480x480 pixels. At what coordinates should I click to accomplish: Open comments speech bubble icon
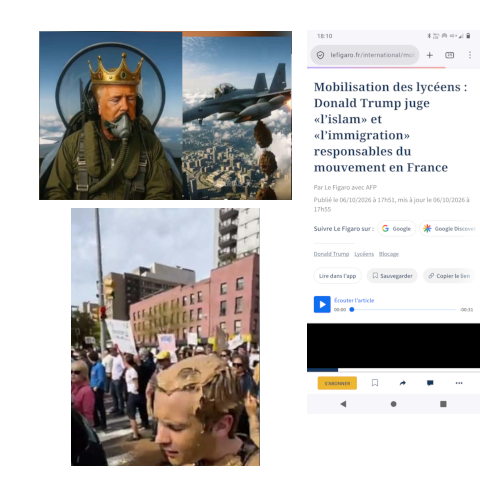(x=430, y=383)
